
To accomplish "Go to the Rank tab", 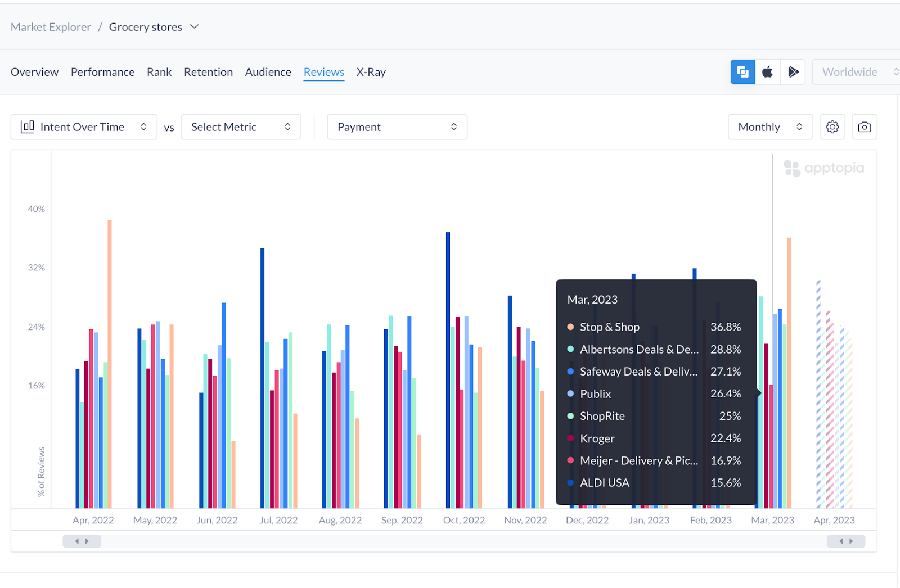I will 159,72.
